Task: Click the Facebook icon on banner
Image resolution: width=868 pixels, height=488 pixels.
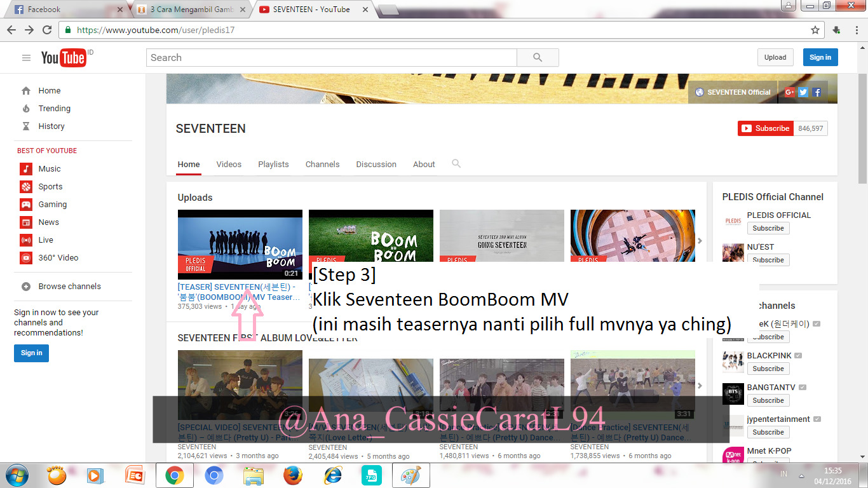Action: 817,92
